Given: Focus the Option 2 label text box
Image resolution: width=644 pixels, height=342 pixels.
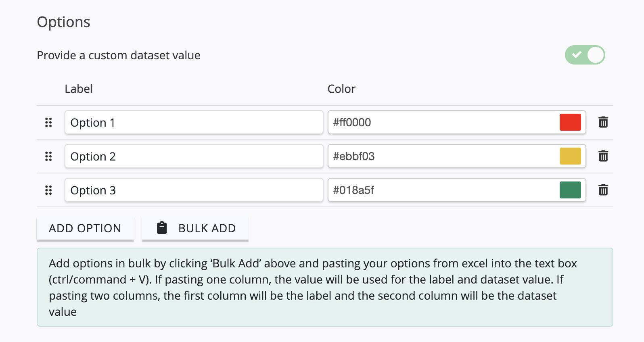Looking at the screenshot, I should pos(194,156).
